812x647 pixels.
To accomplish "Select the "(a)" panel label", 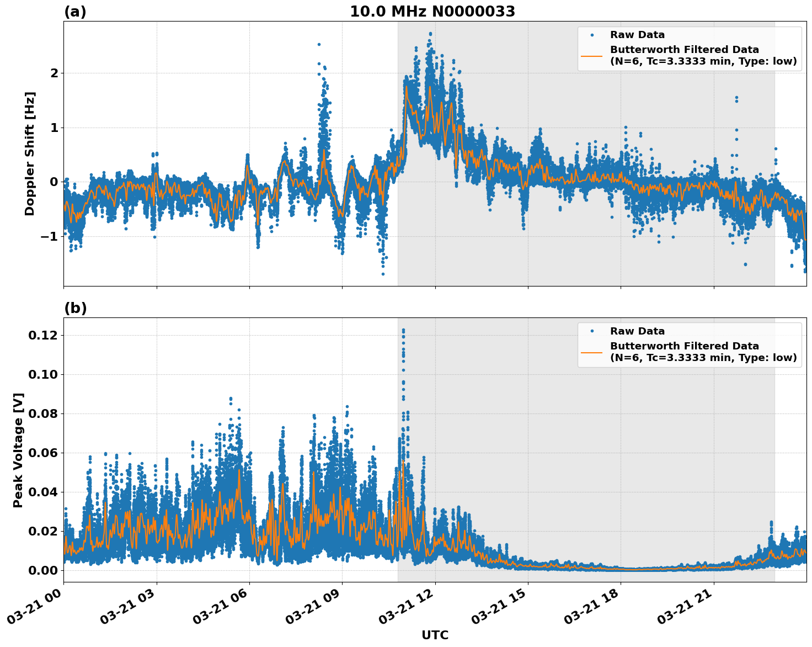I will pyautogui.click(x=76, y=10).
